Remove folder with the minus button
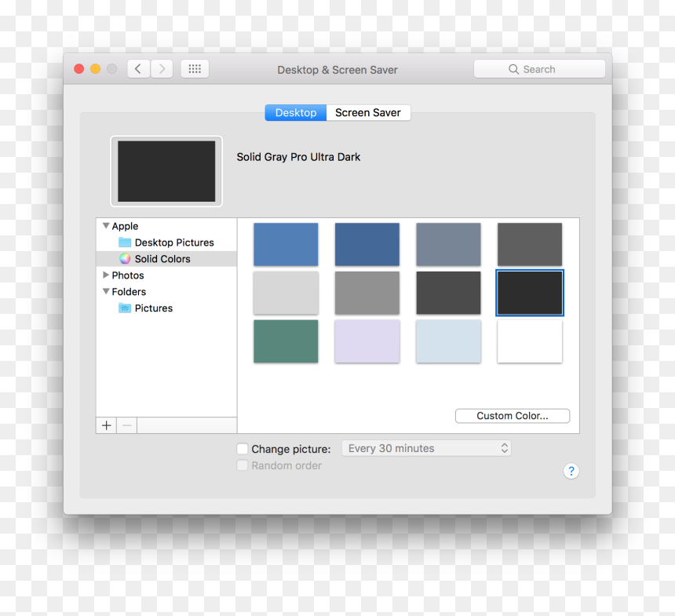The height and width of the screenshot is (616, 675). pyautogui.click(x=127, y=425)
